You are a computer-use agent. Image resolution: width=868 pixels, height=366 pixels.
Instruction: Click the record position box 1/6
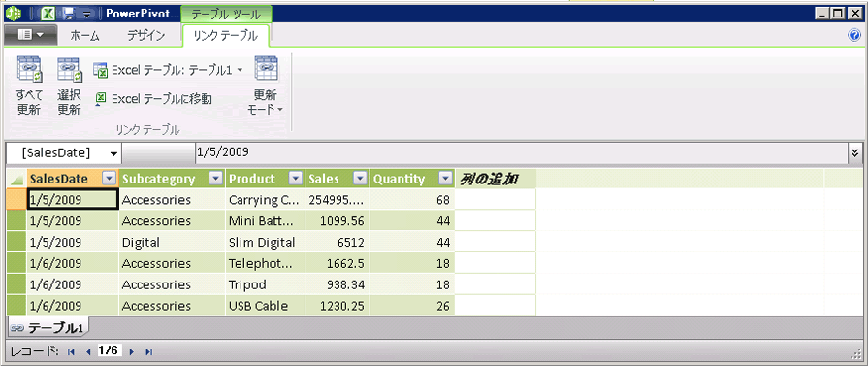(109, 350)
